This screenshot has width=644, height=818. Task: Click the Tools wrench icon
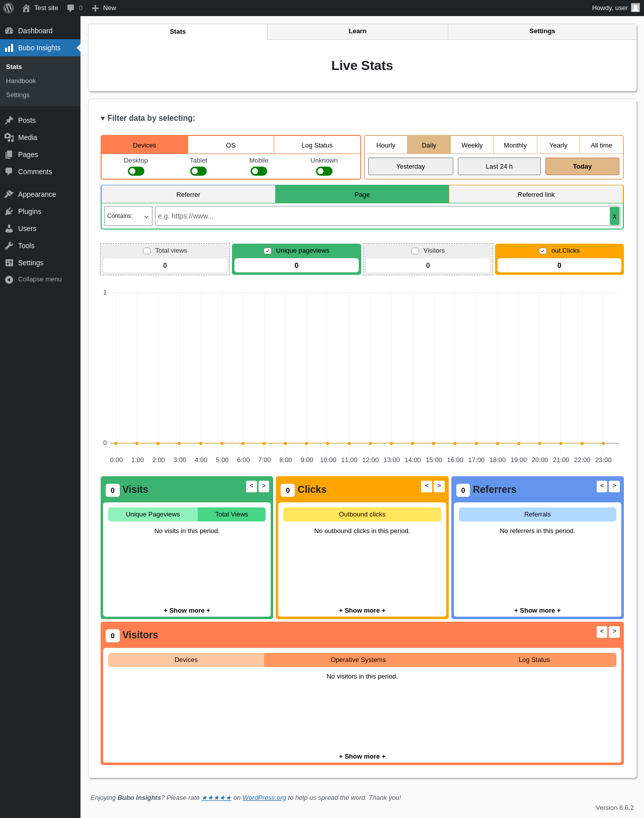9,246
